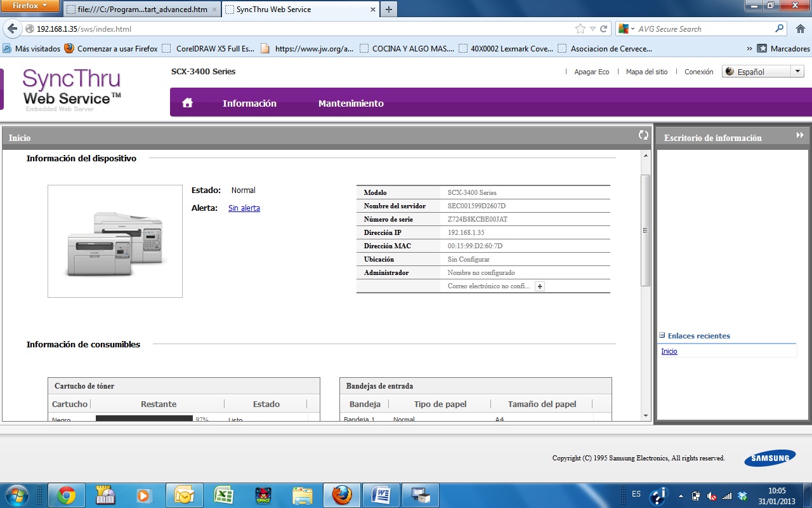
Task: Switch to Firefox taskbar button
Action: (342, 495)
